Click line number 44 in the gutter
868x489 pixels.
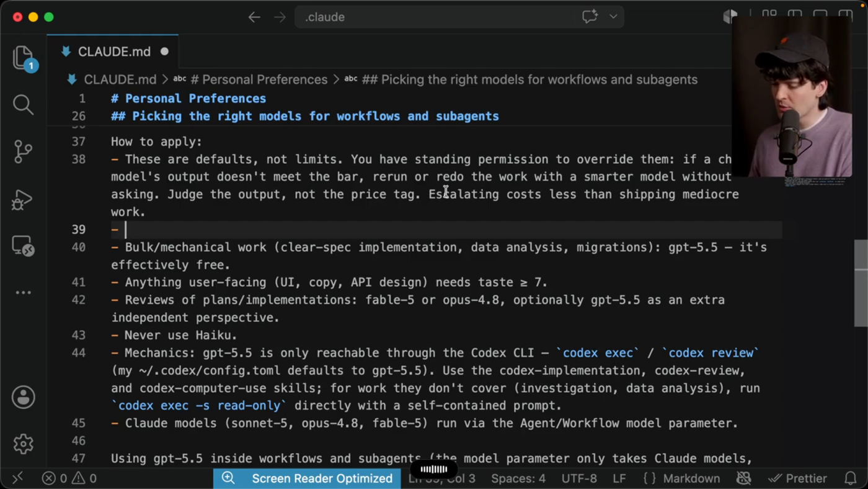78,353
